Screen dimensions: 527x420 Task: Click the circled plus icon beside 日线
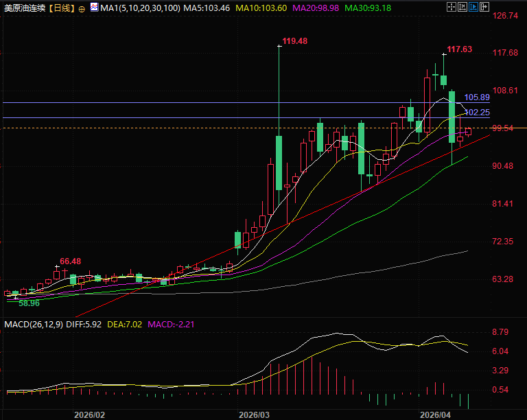pyautogui.click(x=83, y=9)
